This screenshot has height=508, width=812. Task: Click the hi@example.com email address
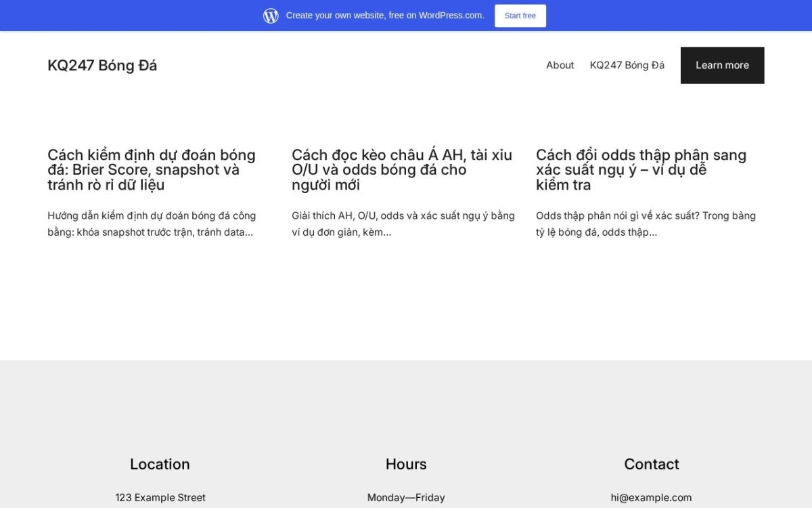tap(652, 497)
